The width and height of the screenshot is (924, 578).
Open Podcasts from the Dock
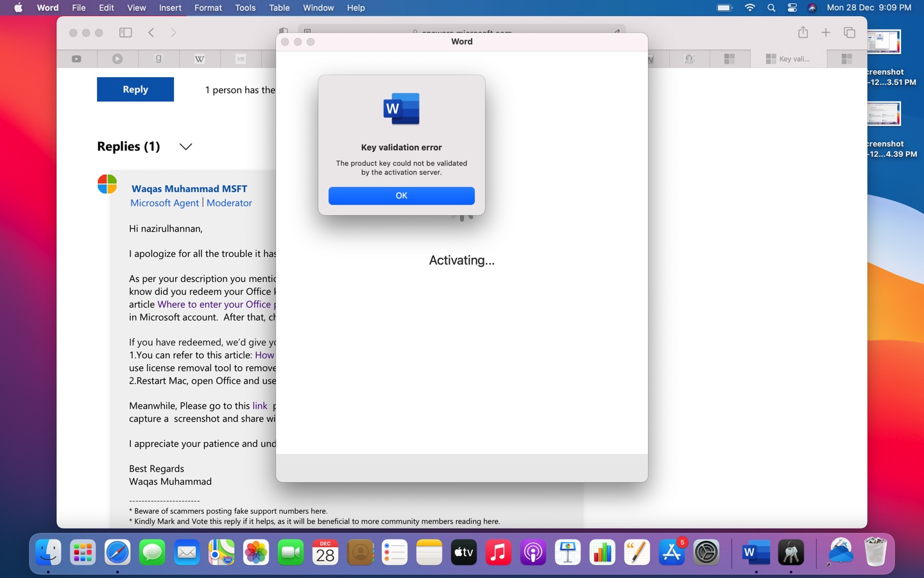pyautogui.click(x=533, y=552)
